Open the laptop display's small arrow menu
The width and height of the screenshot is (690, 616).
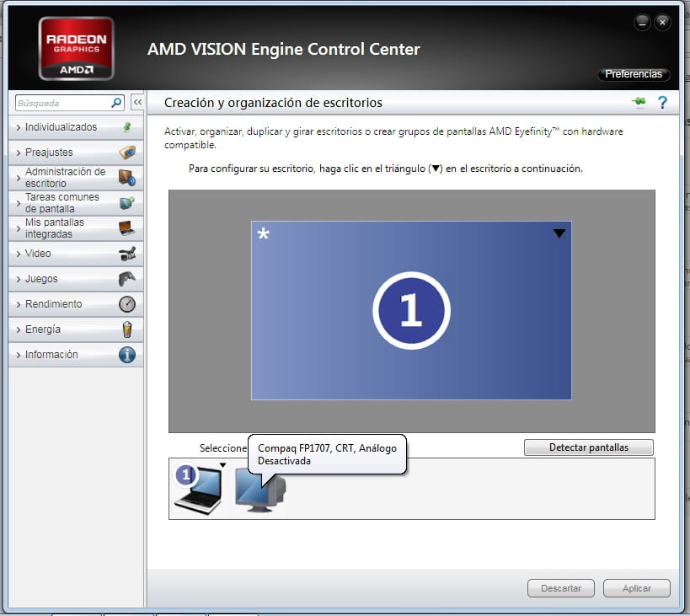(x=223, y=465)
